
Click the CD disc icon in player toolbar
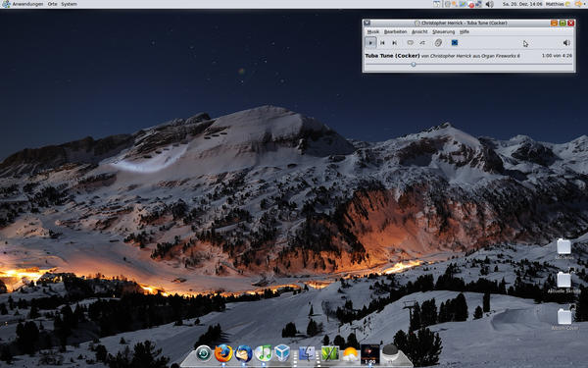438,43
